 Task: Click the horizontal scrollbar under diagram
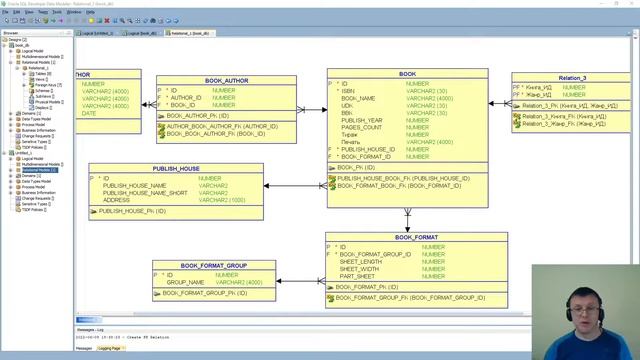329,314
